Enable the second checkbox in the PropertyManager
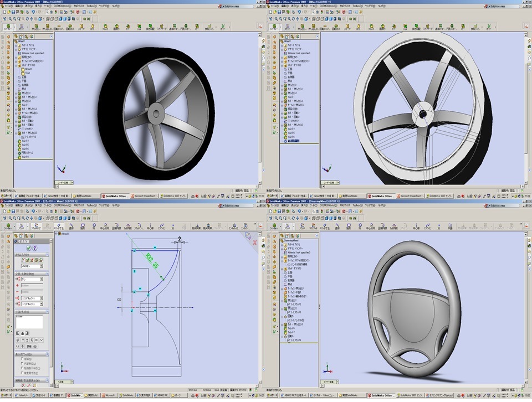532x402 pixels. pyautogui.click(x=22, y=363)
